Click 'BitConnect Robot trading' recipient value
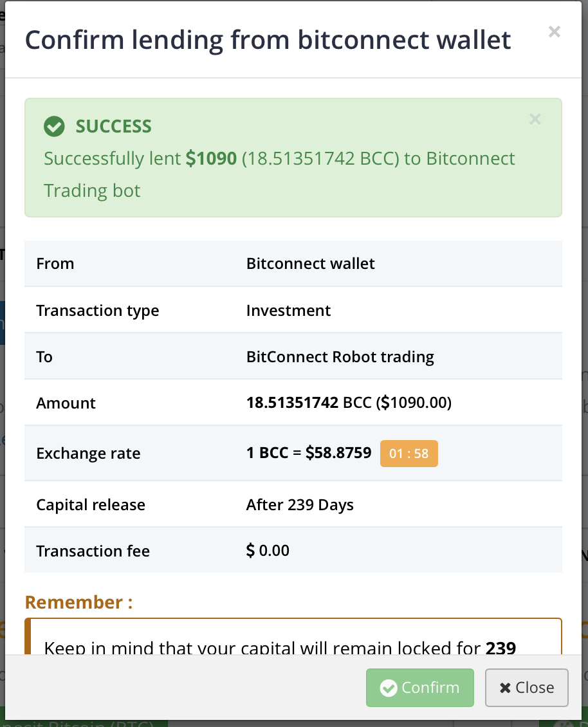588x727 pixels. 340,357
